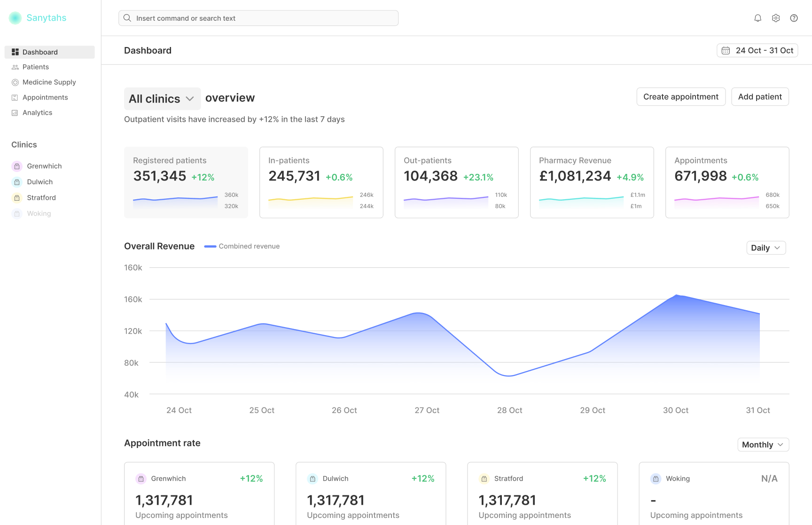The image size is (812, 525).
Task: Click the faded Woking clinic icon in sidebar
Action: click(17, 213)
